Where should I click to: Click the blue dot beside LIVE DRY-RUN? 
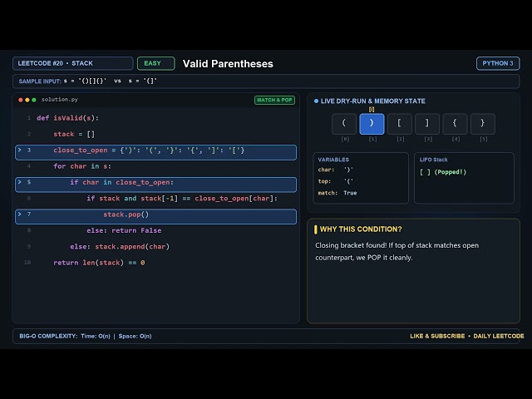pos(316,101)
